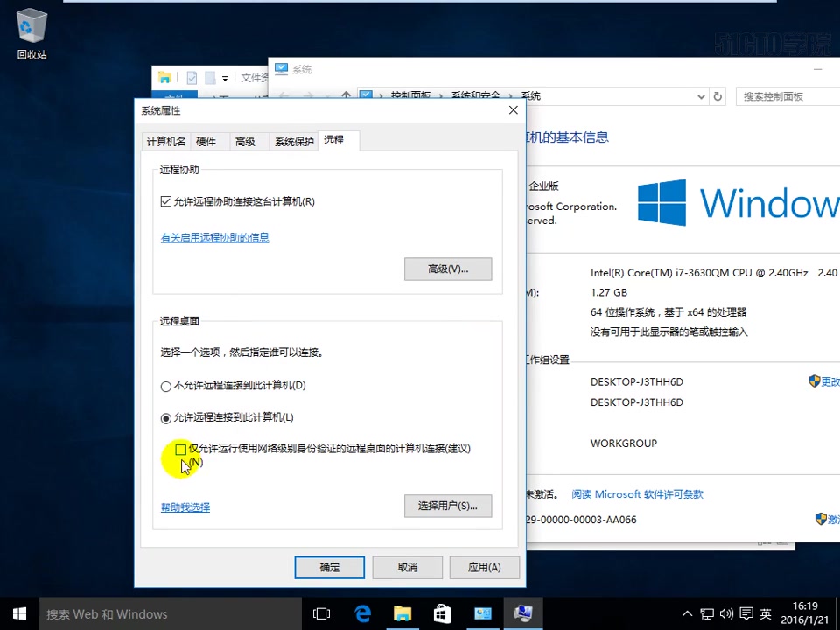Viewport: 840px width, 630px height.
Task: Click the Intel Core i7-3630QM processor text
Action: point(699,273)
